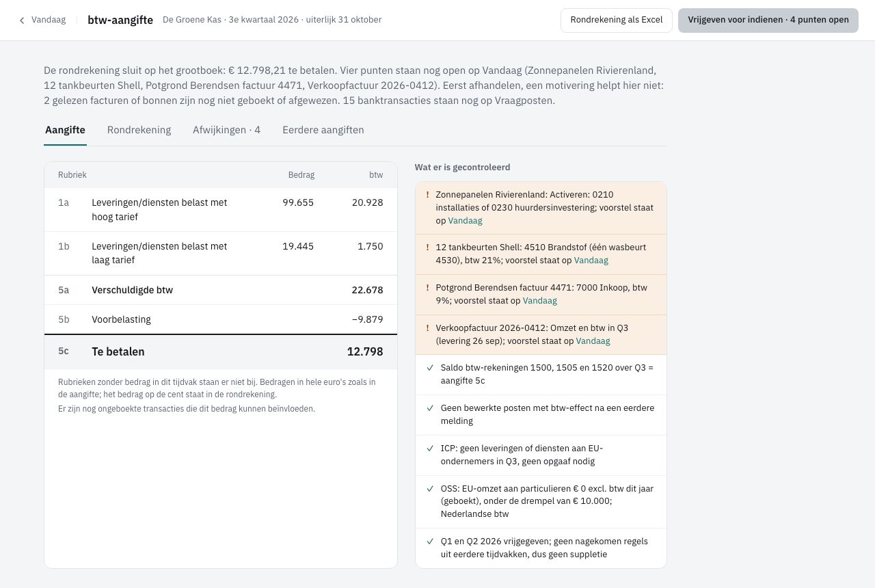Click Voorbelasting amount −9.879
The image size is (875, 588).
point(367,319)
